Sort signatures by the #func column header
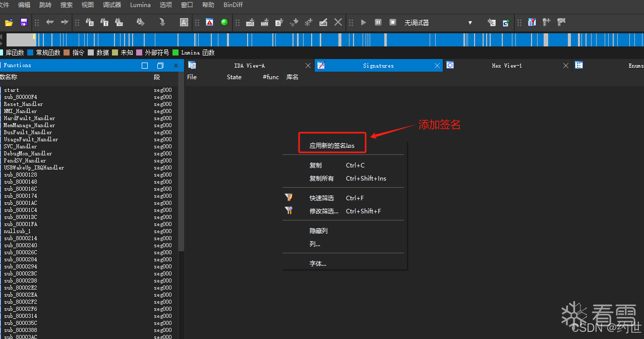Screen dimensions: 644x339 (270, 77)
